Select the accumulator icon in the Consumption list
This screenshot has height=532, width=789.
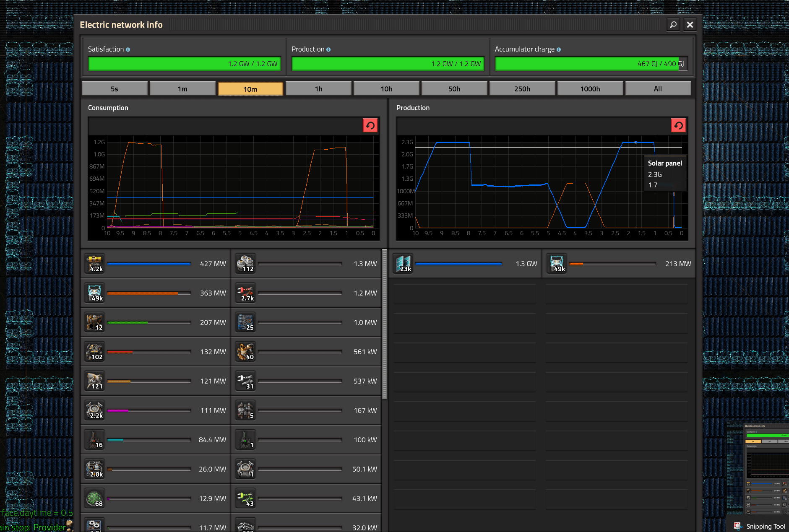(x=94, y=293)
